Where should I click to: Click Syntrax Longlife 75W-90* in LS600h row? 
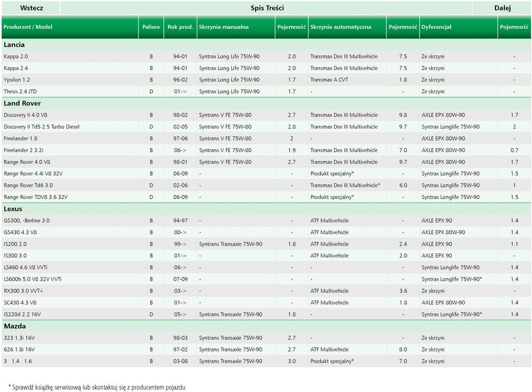[x=452, y=279]
